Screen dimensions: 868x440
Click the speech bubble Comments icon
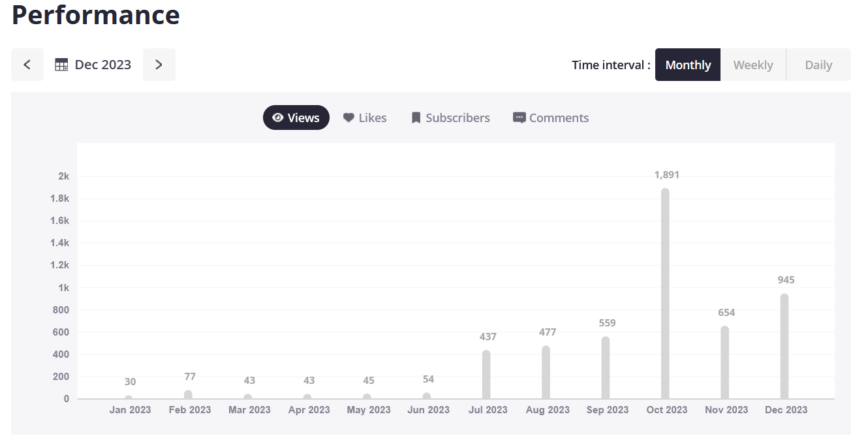(x=519, y=118)
